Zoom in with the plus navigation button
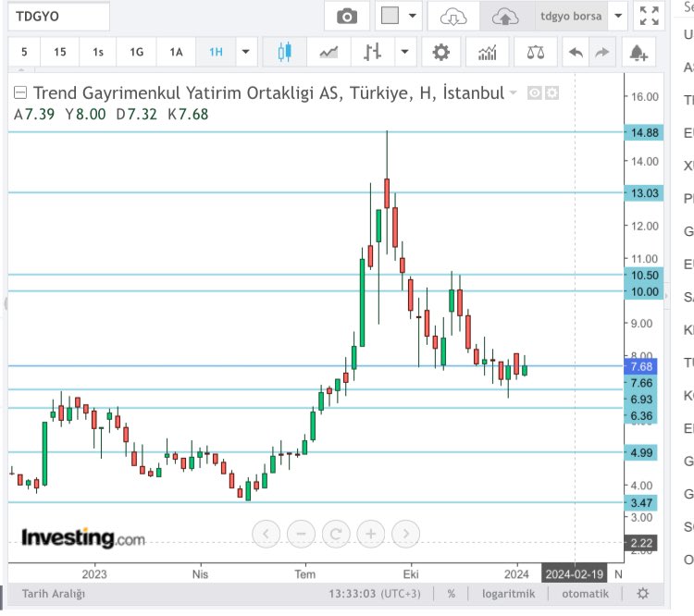 (371, 534)
